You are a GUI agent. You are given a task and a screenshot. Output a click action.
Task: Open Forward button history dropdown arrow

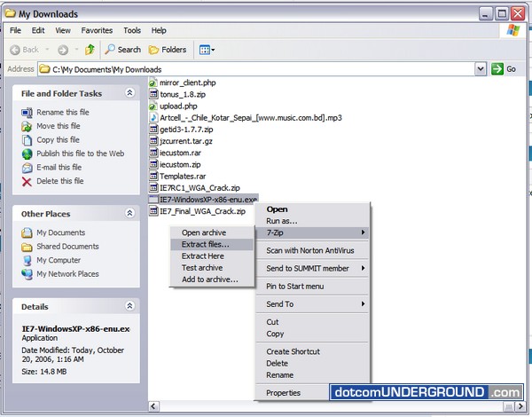(x=76, y=50)
